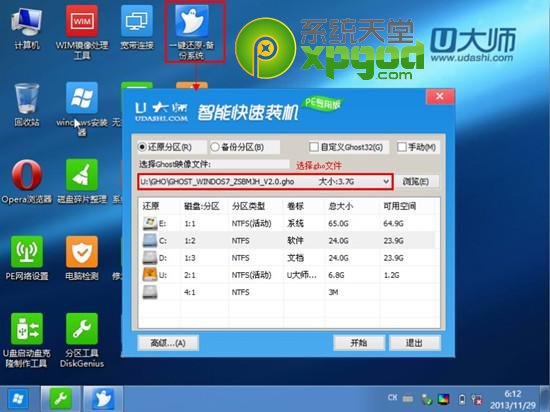Viewport: 550px width, 412px height.
Task: Open the U盘启动盘克隆制作工具 icon
Action: coord(27,339)
